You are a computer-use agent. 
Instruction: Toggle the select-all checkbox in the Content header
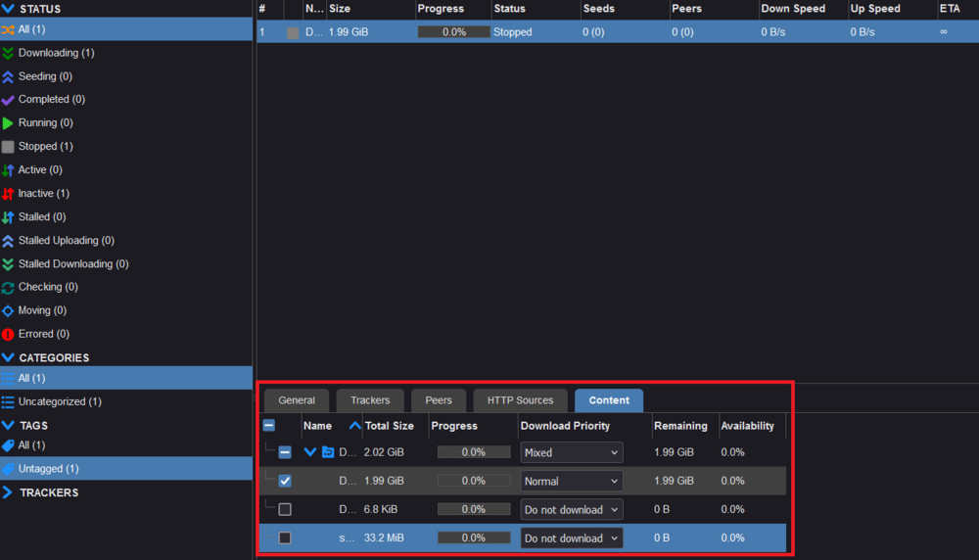tap(269, 426)
